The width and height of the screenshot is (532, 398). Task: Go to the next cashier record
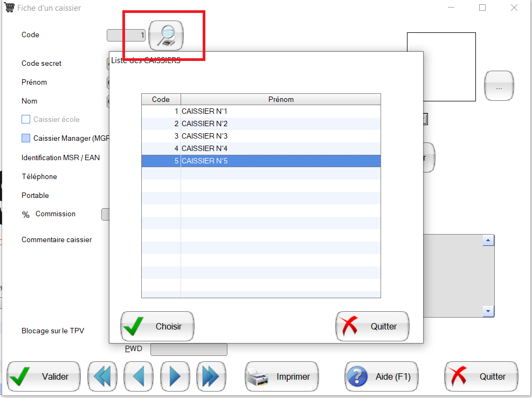point(175,376)
